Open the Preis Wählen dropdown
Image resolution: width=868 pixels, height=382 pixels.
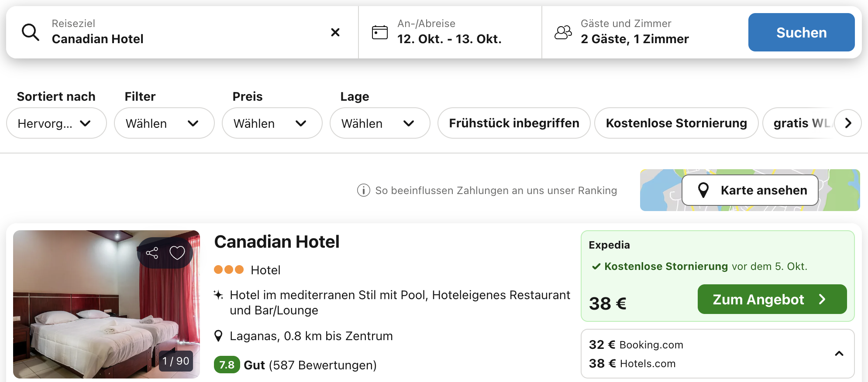click(272, 123)
